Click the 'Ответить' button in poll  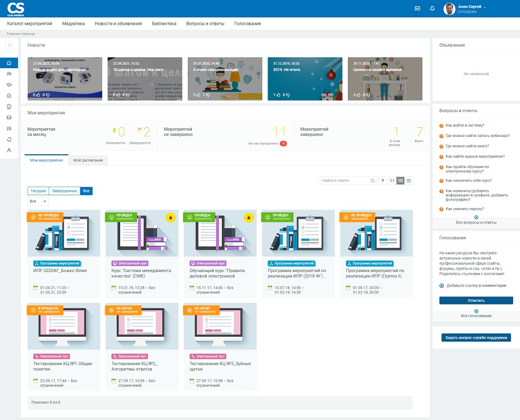click(x=476, y=300)
